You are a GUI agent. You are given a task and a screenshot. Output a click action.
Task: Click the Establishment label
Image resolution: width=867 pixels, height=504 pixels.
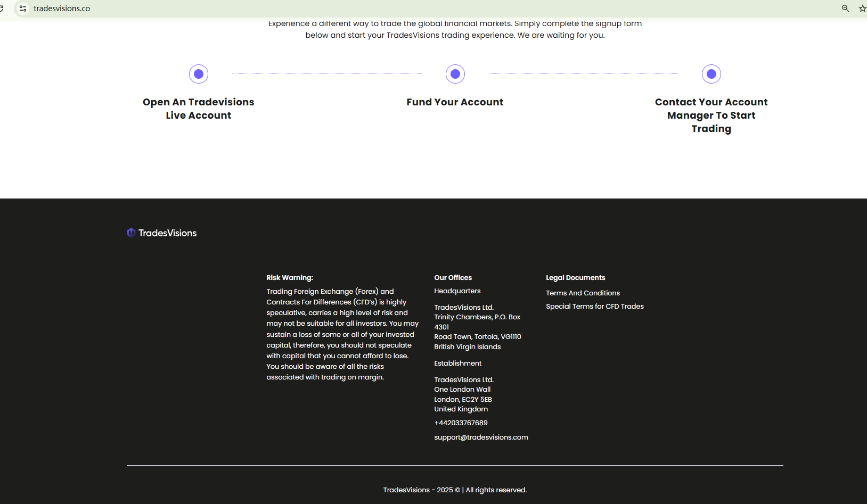click(457, 363)
